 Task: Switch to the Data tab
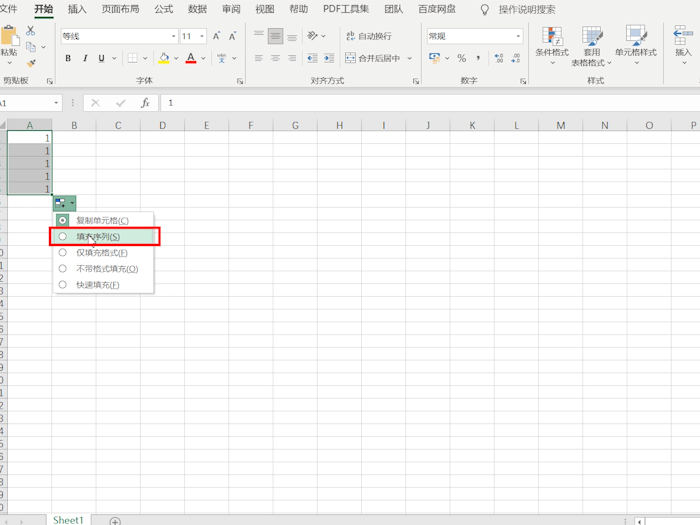click(x=197, y=9)
